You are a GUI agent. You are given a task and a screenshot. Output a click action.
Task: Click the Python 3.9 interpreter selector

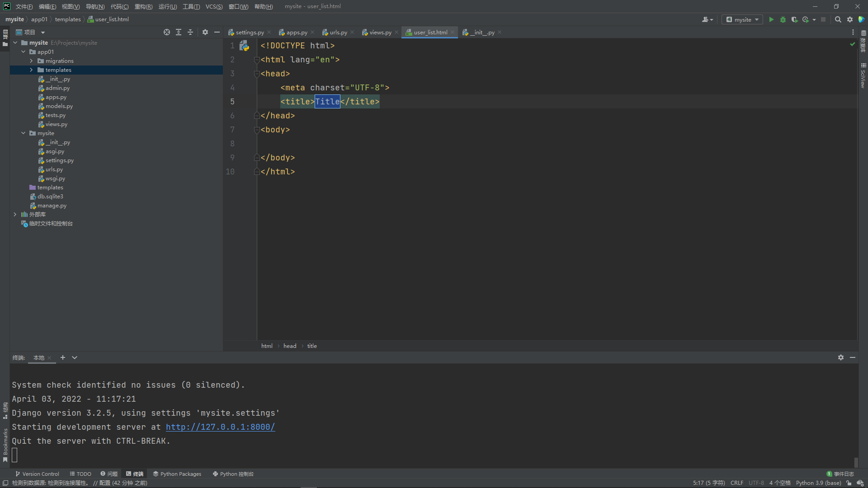pyautogui.click(x=818, y=483)
